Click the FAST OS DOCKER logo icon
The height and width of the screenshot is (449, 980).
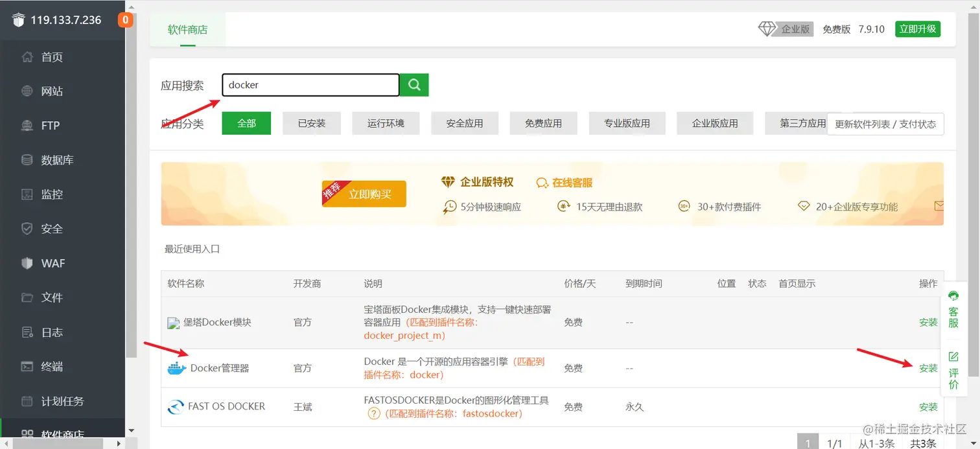click(176, 408)
